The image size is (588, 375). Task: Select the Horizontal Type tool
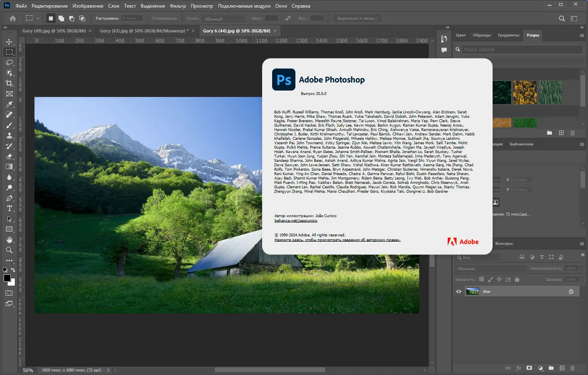(x=10, y=208)
